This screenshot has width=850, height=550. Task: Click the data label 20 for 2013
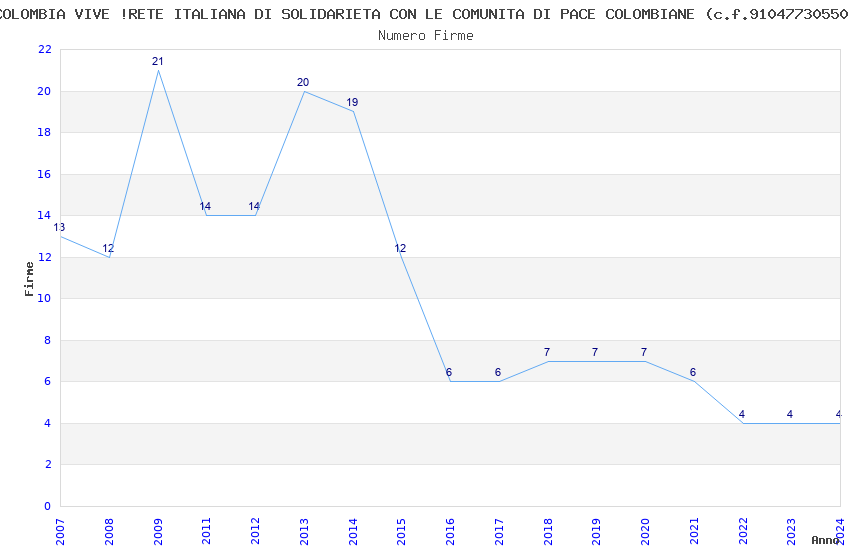tap(302, 82)
